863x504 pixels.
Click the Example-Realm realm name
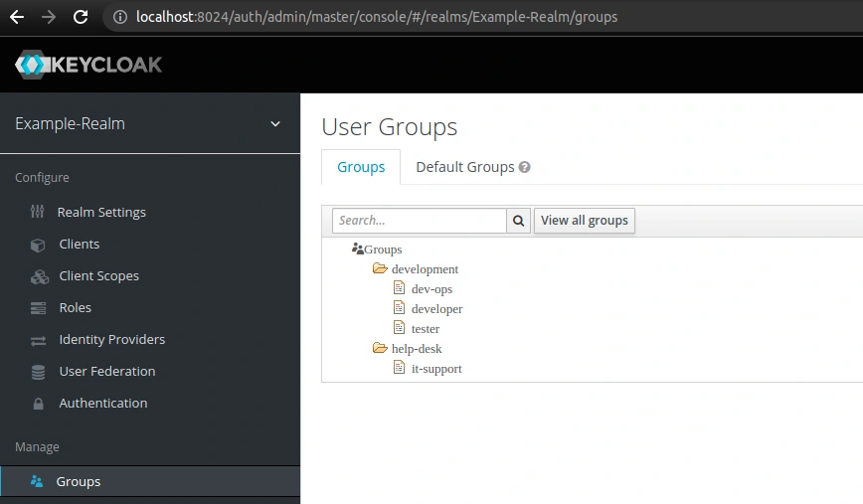coord(70,124)
